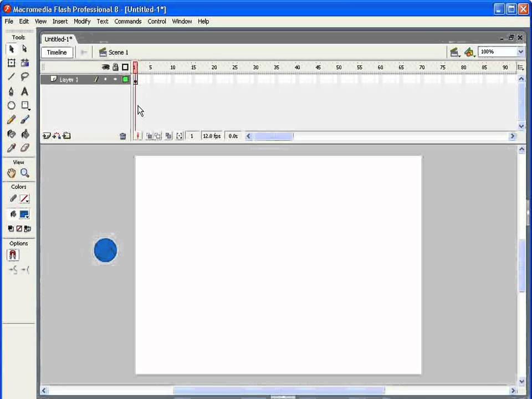Viewport: 532px width, 399px height.
Task: Toggle outlines for all layers
Action: click(x=125, y=67)
